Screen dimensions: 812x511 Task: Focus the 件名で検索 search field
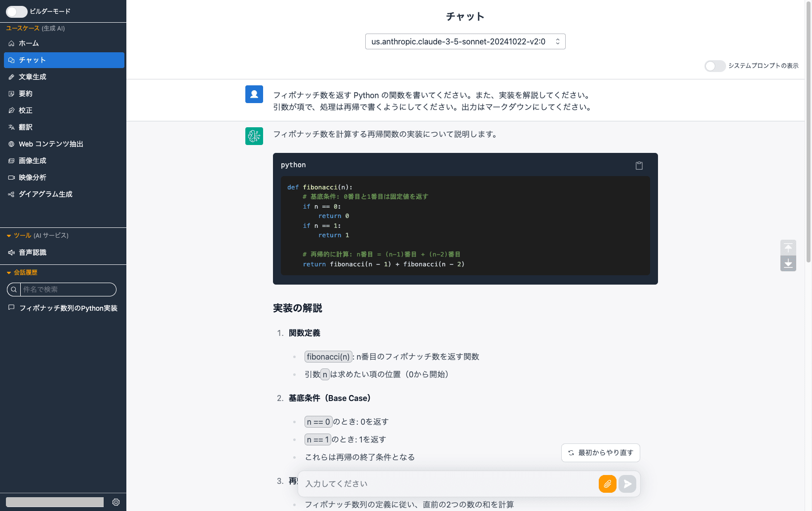(x=68, y=290)
